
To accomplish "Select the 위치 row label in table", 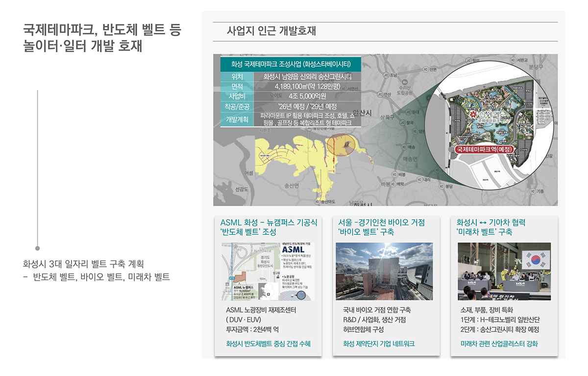I will tap(237, 77).
